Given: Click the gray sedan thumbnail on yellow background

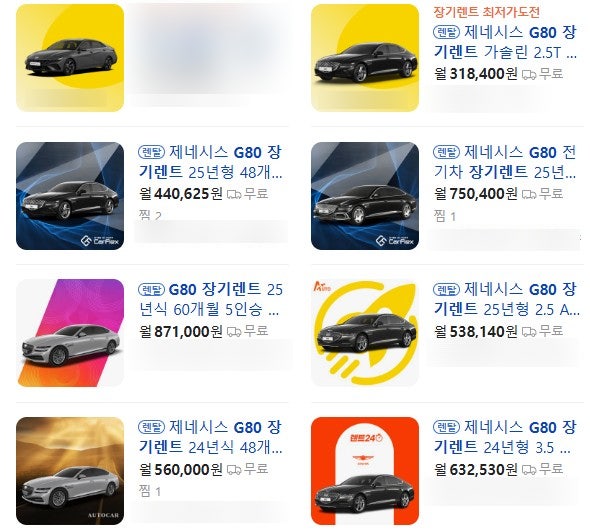Looking at the screenshot, I should (70, 58).
